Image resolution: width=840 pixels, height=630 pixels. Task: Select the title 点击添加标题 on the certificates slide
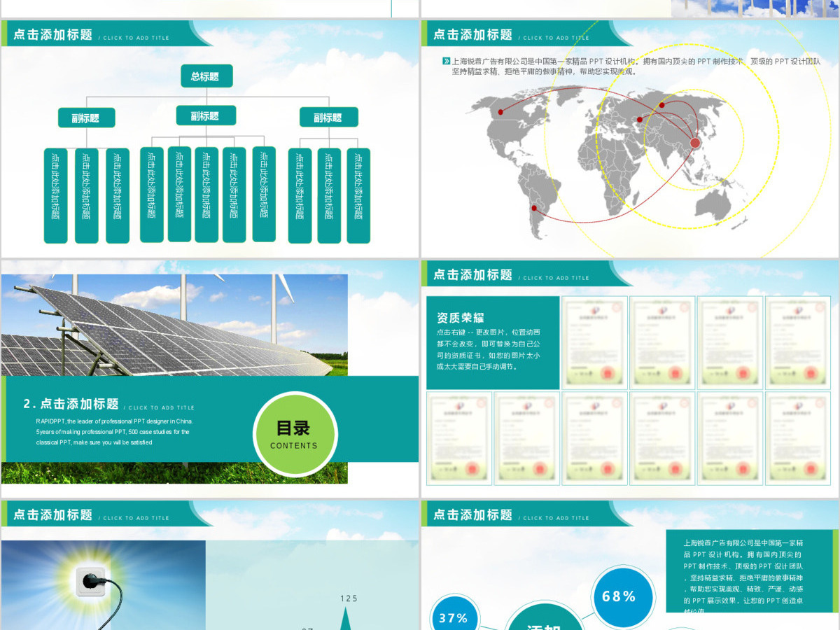point(473,274)
